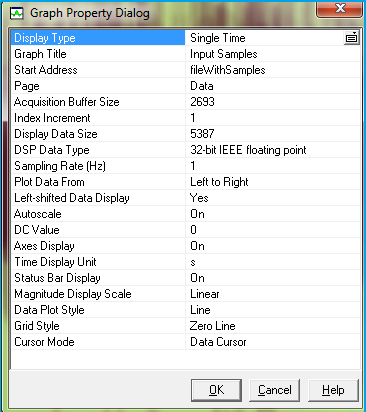Change the Zero Line grid value

click(x=213, y=326)
